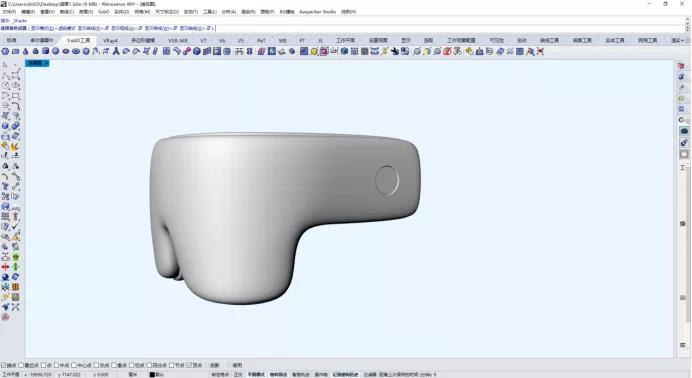Toggle the 交点 osnap checkbox

point(96,365)
